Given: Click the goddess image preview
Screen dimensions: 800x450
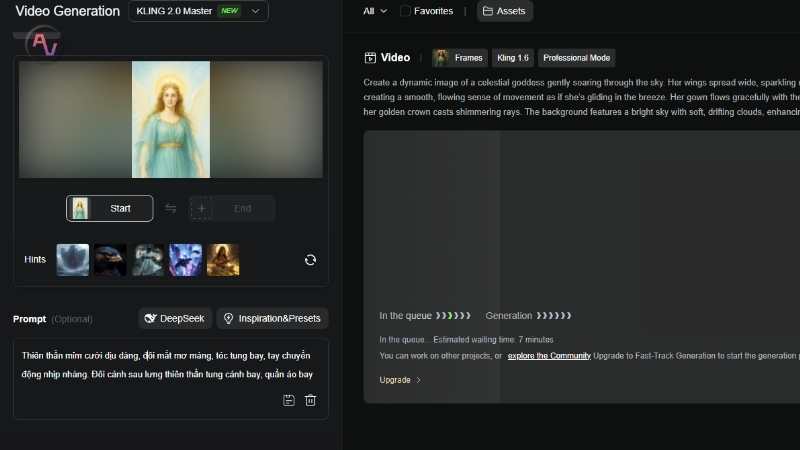Looking at the screenshot, I should 171,119.
